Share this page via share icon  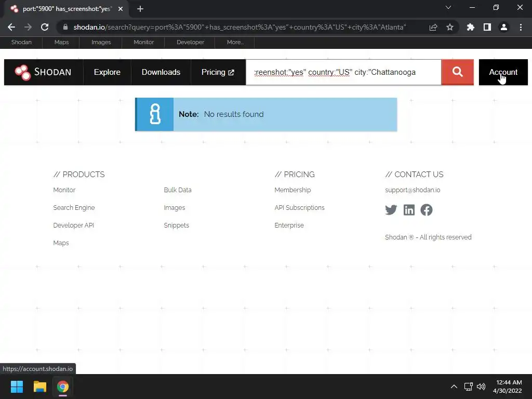[x=433, y=27]
